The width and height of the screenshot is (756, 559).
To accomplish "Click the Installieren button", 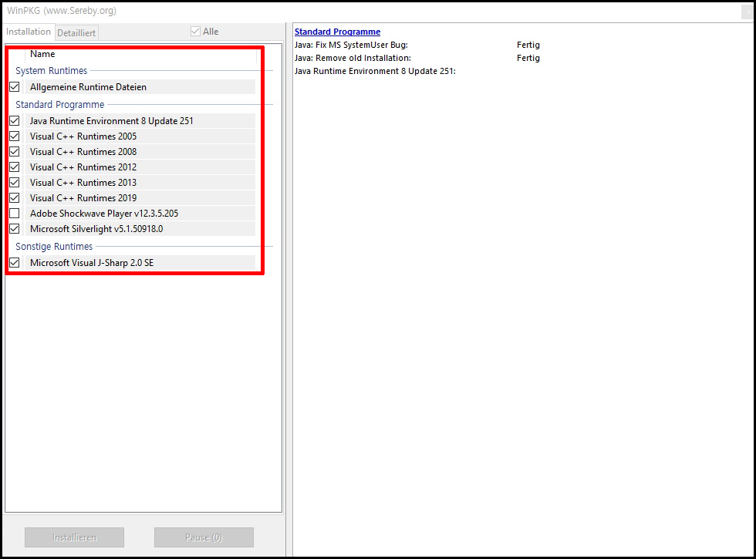I will click(x=74, y=537).
